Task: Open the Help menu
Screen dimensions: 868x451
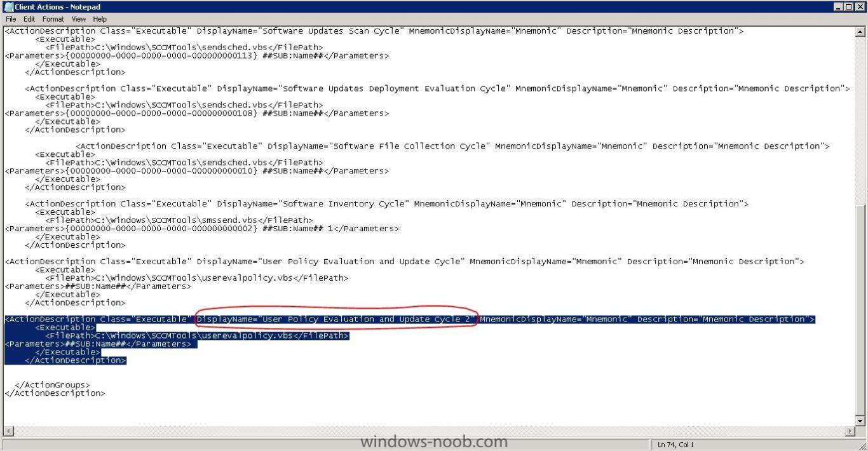Action: click(x=100, y=19)
